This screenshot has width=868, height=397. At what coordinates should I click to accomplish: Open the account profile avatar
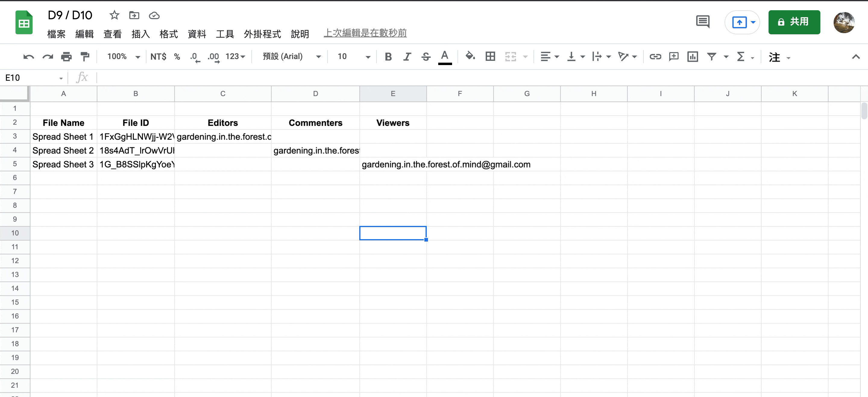point(844,23)
